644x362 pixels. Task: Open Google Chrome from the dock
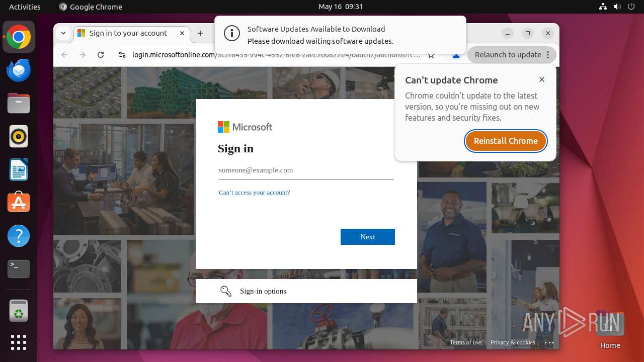19,37
